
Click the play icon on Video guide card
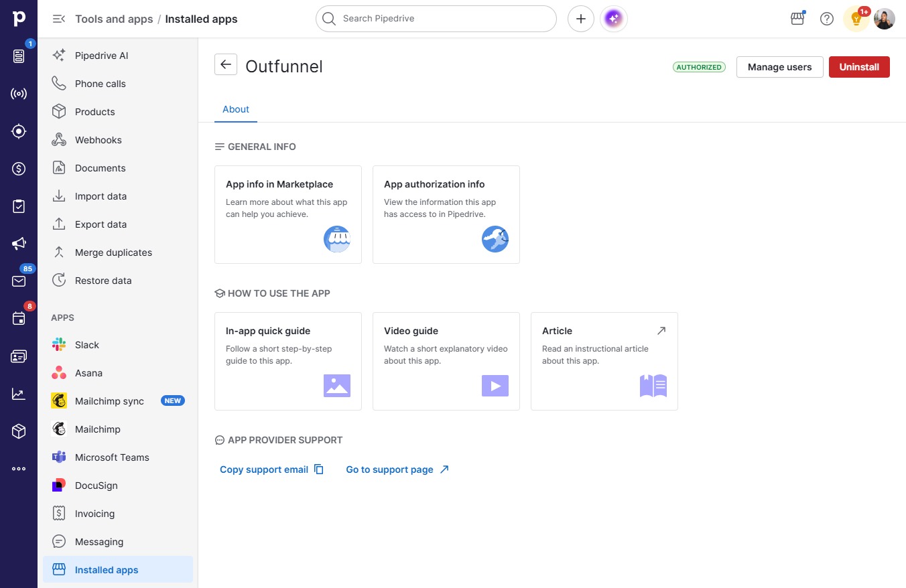495,386
